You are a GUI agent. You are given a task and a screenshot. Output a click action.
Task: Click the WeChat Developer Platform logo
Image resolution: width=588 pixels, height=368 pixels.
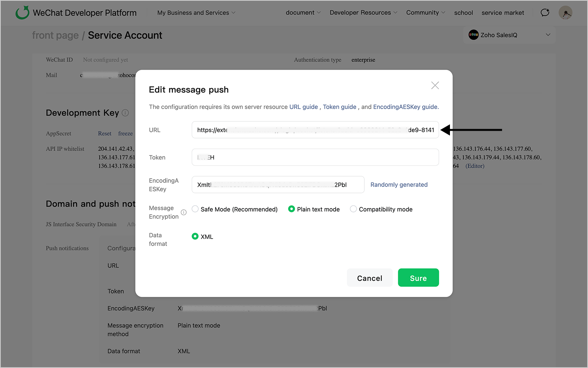[23, 13]
